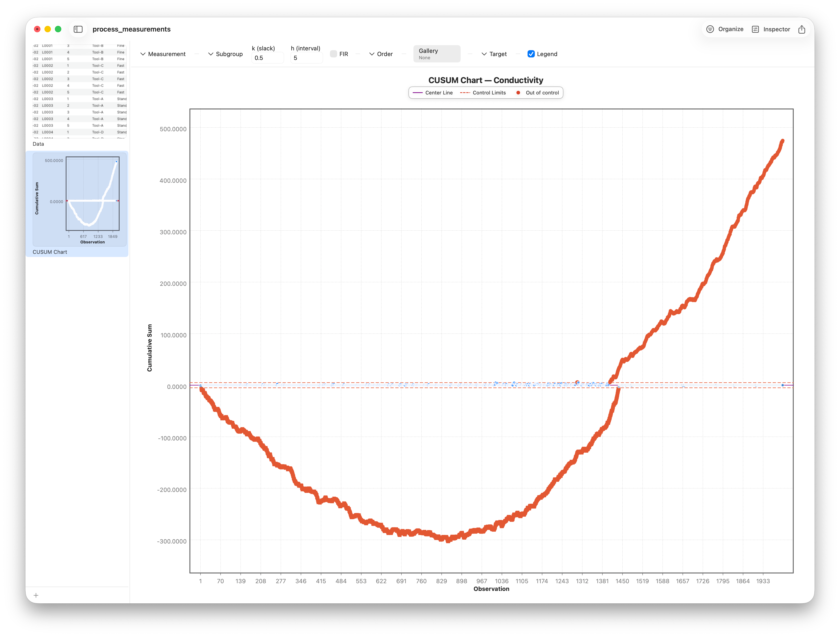Click the -100.0000 y-axis tick label
The image size is (840, 637).
point(172,438)
